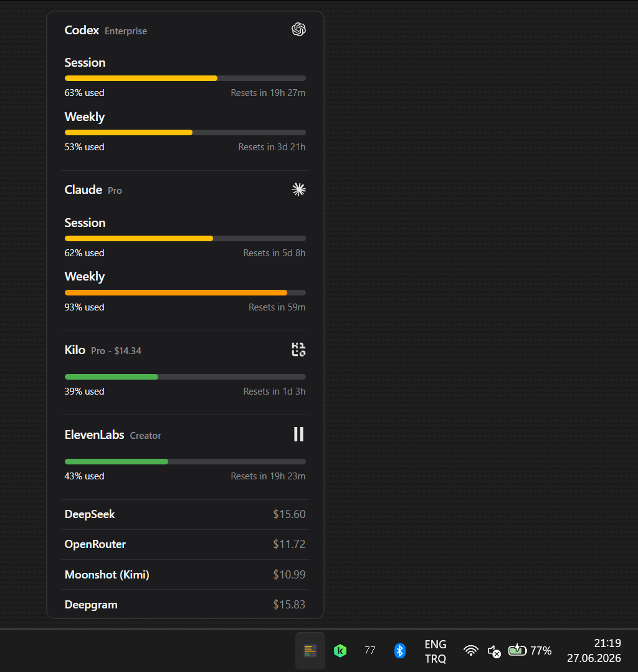Click the Codex Weekly usage bar
The width and height of the screenshot is (638, 672).
coord(185,132)
